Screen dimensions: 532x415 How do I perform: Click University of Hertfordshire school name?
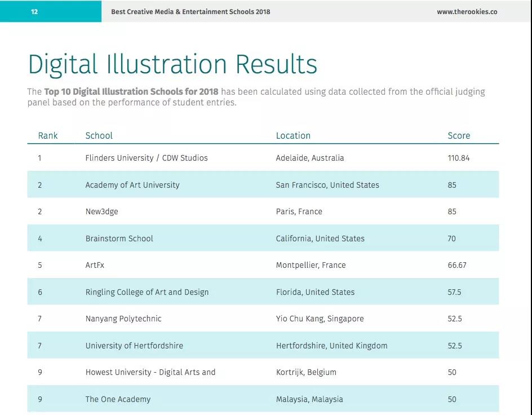pyautogui.click(x=134, y=346)
